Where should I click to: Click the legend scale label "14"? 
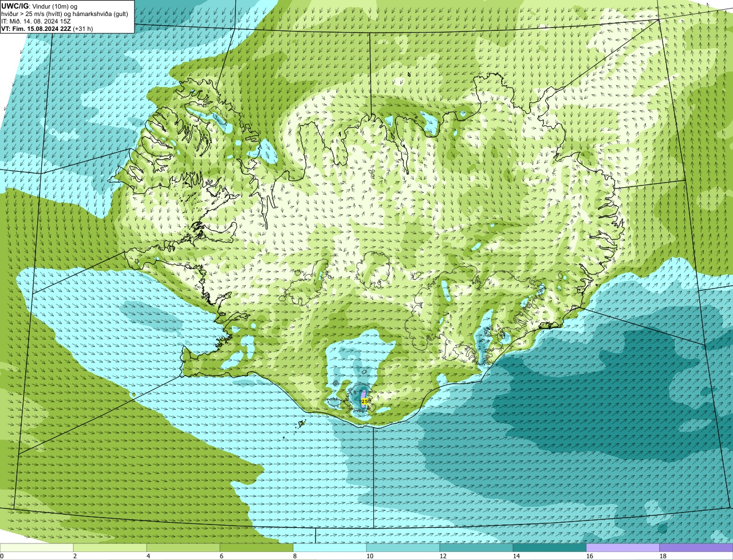tap(517, 556)
